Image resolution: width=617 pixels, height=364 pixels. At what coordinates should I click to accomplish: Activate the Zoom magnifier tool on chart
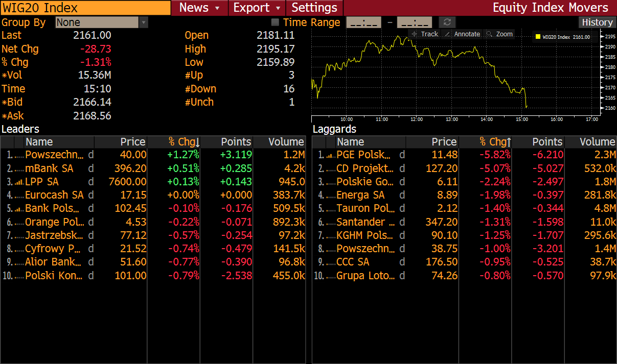point(499,34)
